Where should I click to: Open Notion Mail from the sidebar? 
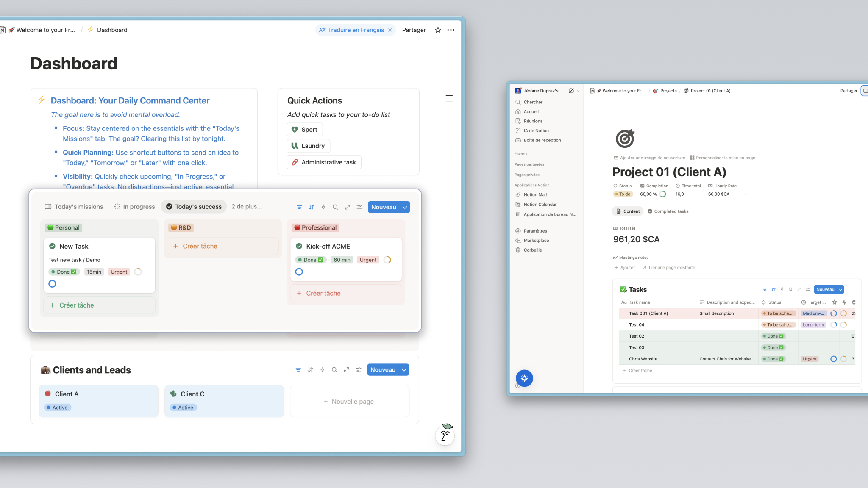click(535, 194)
